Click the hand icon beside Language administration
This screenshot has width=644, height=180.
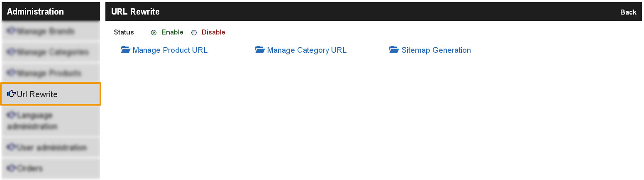point(12,115)
